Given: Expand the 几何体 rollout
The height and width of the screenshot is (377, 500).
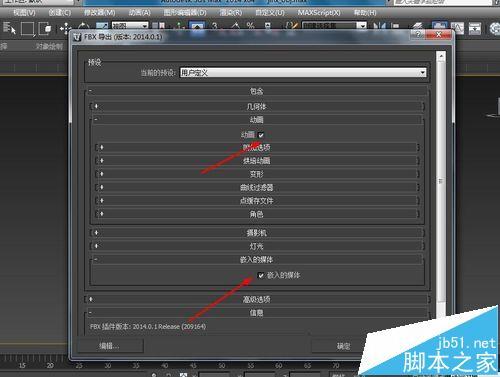Looking at the screenshot, I should [257, 107].
